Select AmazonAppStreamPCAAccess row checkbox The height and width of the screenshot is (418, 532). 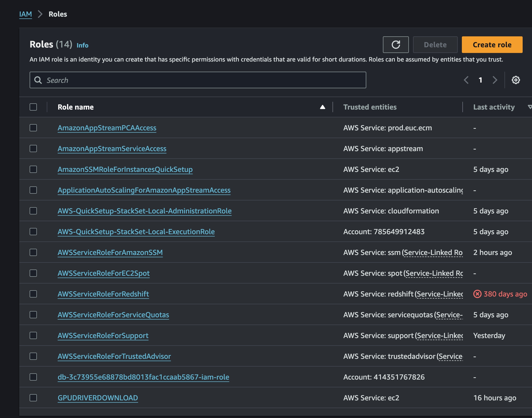click(x=33, y=128)
